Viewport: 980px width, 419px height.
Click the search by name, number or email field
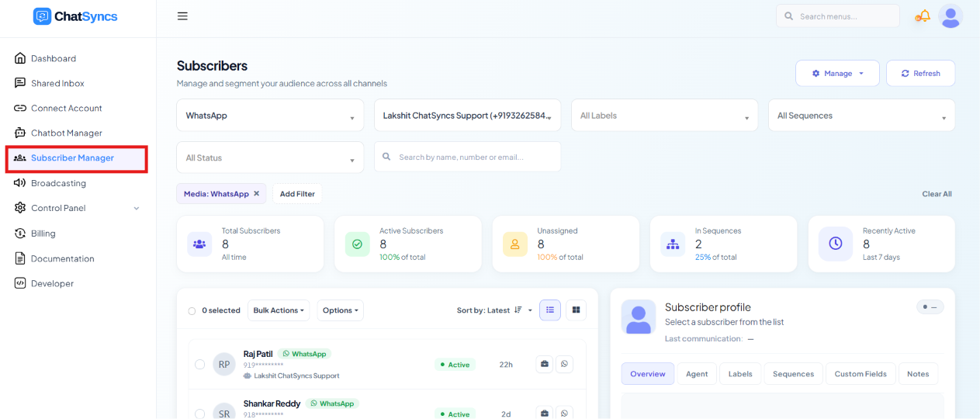click(x=468, y=158)
